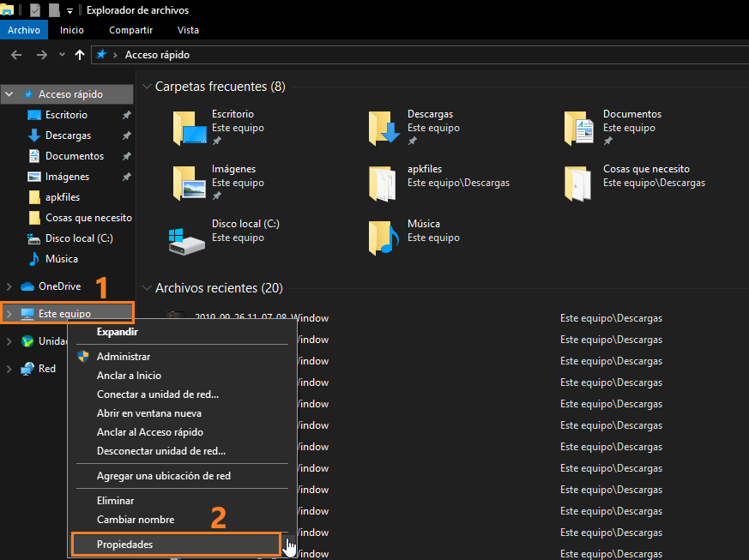Select Escritorio in the Quick Access sidebar

tap(66, 115)
